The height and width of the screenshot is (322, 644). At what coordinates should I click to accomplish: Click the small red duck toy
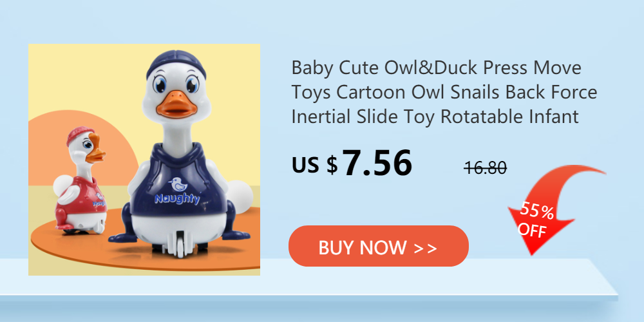(81, 181)
